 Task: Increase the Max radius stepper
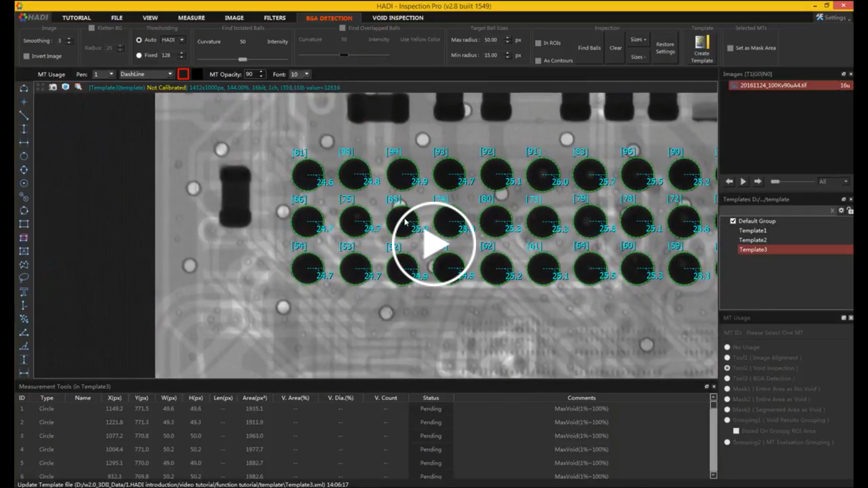point(508,38)
